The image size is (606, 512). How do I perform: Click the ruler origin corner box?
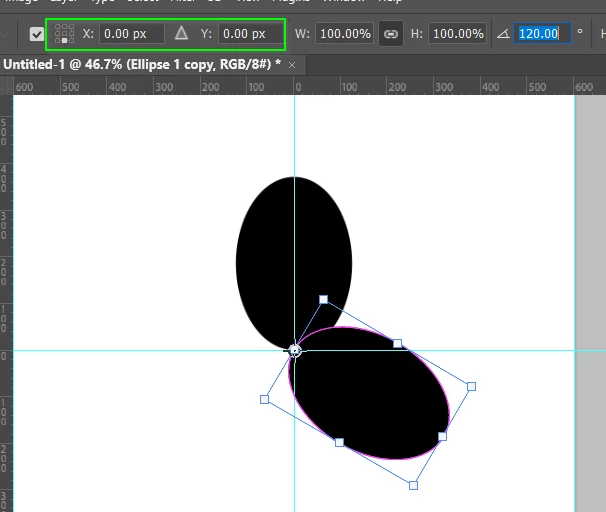[x=6, y=86]
